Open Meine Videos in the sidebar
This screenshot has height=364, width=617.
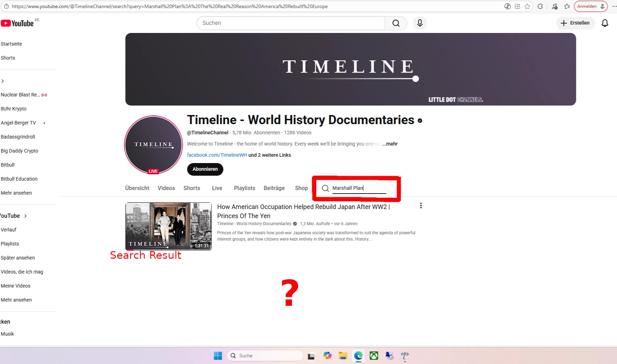tap(15, 286)
